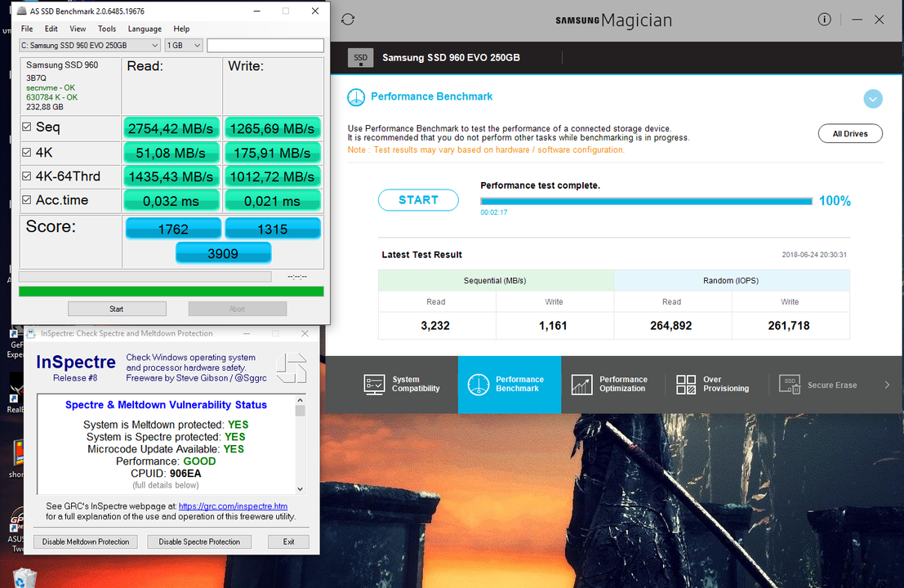Click sequential read value 3,232 in Magician
The image size is (904, 588).
[x=435, y=326]
